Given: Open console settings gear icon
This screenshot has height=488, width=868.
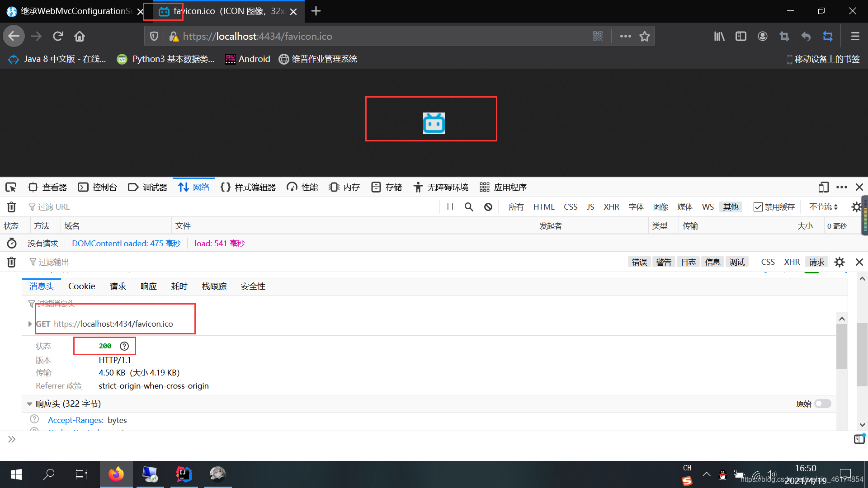Looking at the screenshot, I should 840,262.
